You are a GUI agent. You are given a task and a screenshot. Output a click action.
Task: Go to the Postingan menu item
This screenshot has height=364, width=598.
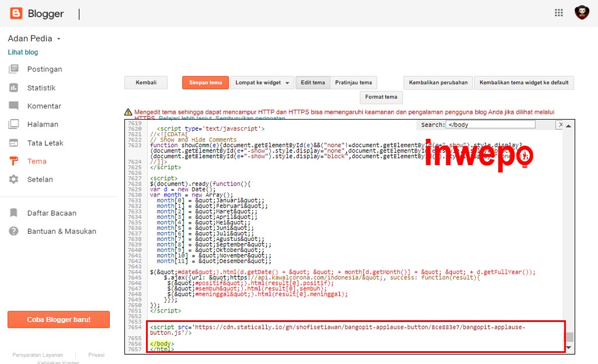(44, 69)
